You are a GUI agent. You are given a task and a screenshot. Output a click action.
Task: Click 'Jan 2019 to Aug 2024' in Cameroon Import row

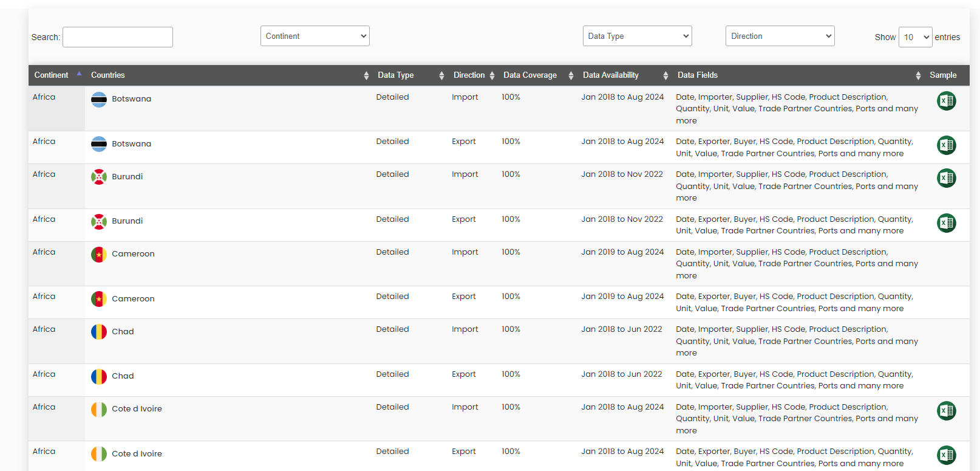point(622,252)
